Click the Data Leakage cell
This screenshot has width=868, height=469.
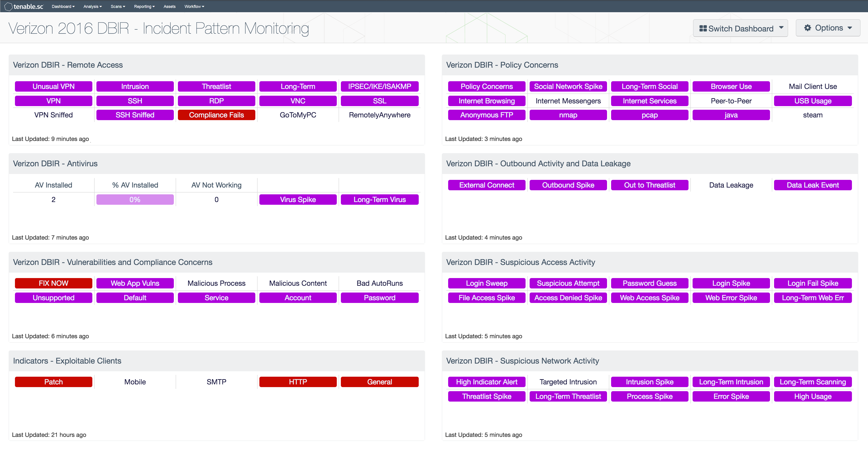(x=731, y=185)
